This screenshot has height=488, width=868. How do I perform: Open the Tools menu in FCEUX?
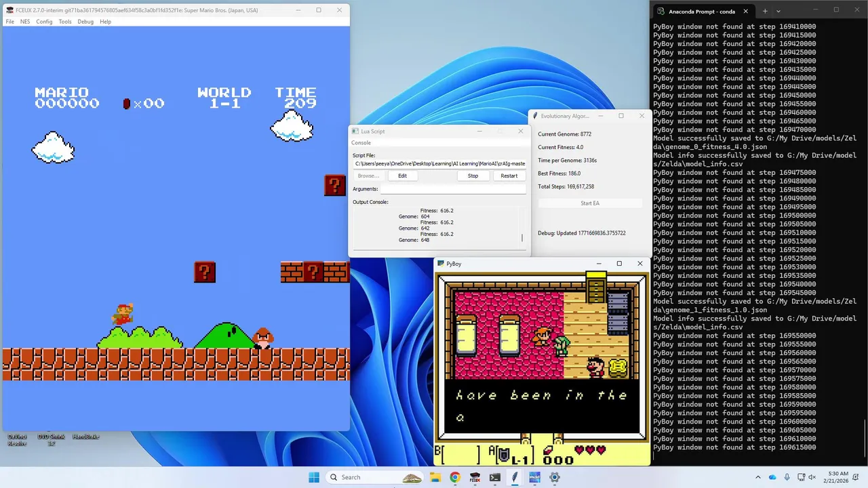[65, 22]
